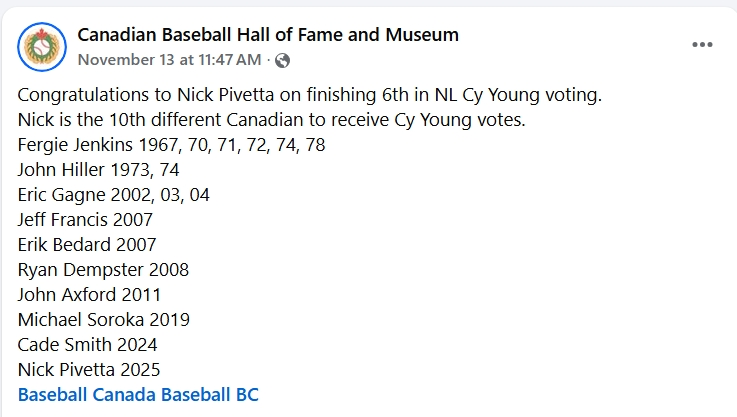Click the John Axford 2011 entry
The image size is (737, 417).
pos(89,294)
